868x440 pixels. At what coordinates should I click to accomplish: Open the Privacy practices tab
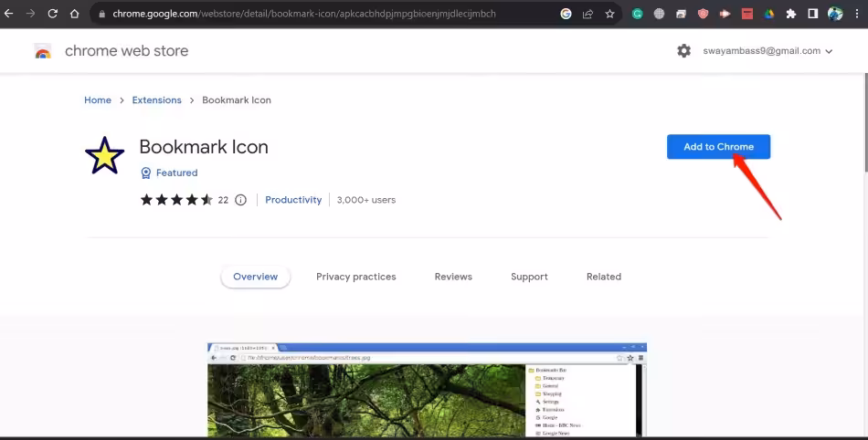point(356,277)
